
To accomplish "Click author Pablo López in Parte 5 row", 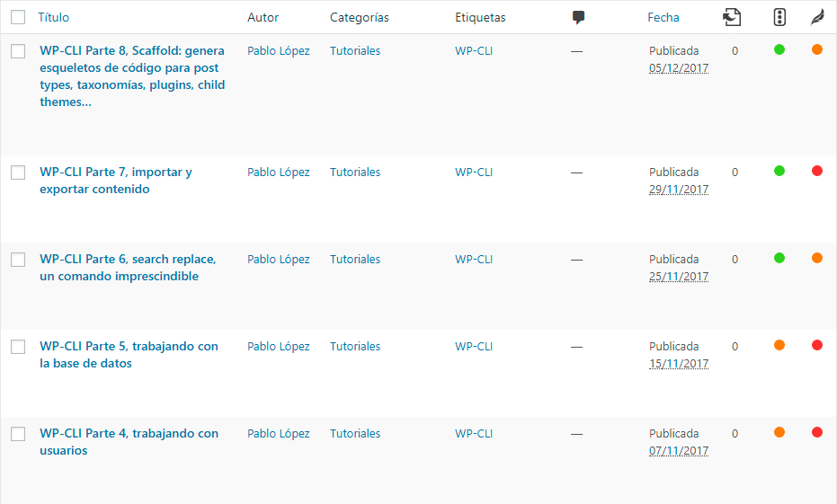I will coord(278,347).
